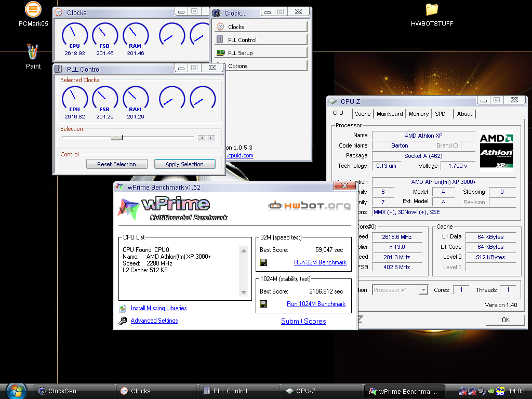Click the hwbot.org logo in wPrime
This screenshot has height=399, width=532.
309,205
